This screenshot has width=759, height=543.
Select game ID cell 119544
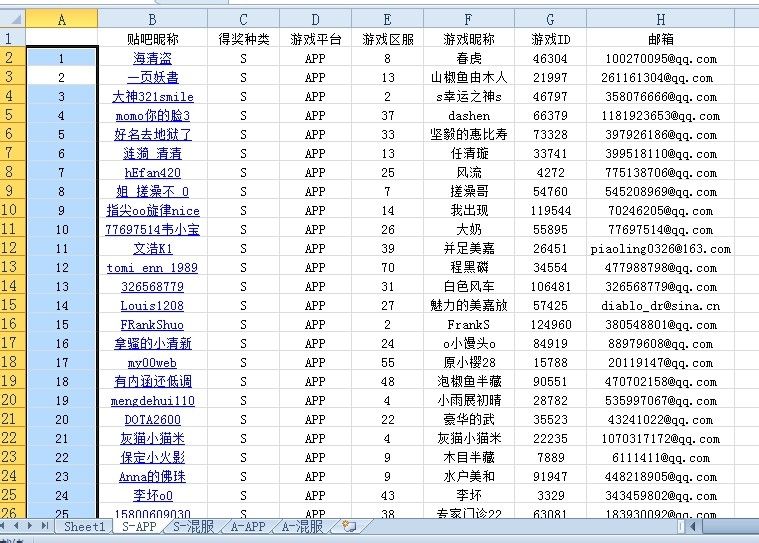click(550, 211)
